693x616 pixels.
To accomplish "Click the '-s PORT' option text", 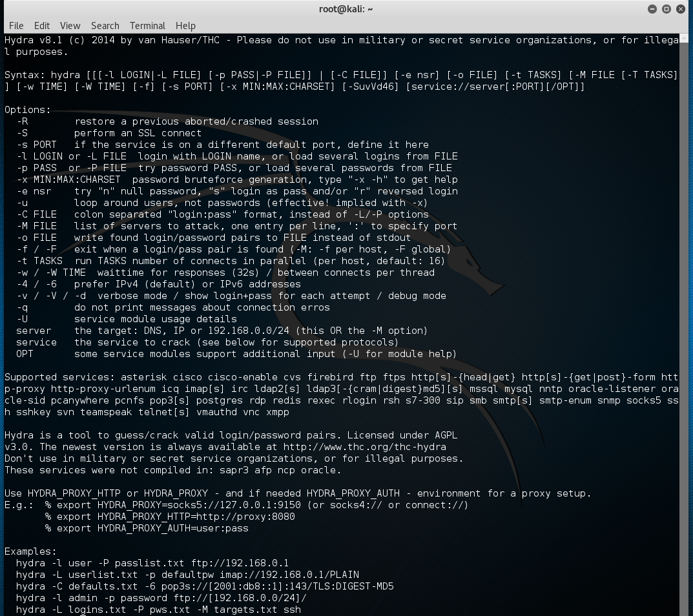I will click(37, 145).
